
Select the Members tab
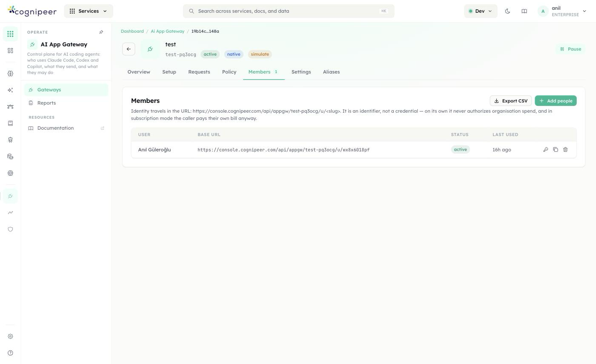[x=264, y=72]
